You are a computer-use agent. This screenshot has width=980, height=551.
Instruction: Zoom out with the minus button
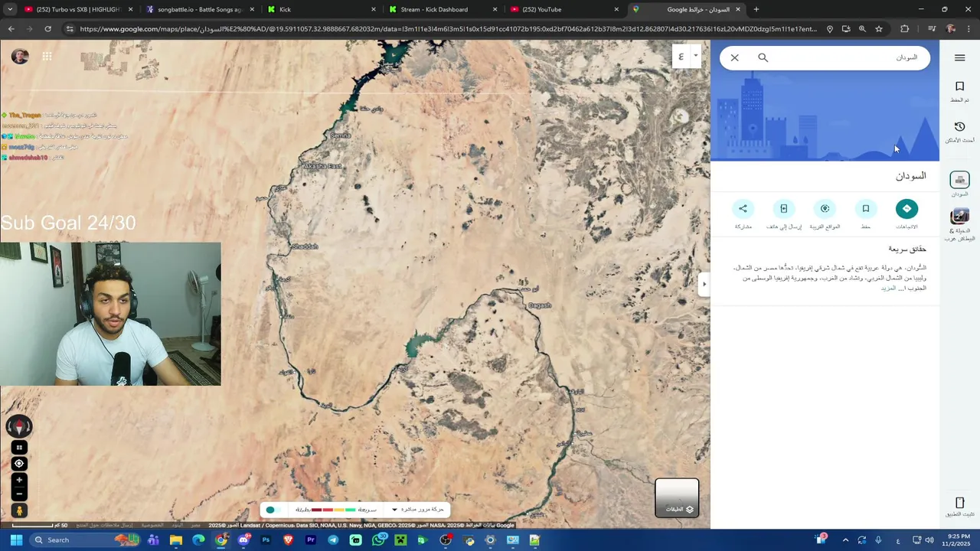pos(19,494)
